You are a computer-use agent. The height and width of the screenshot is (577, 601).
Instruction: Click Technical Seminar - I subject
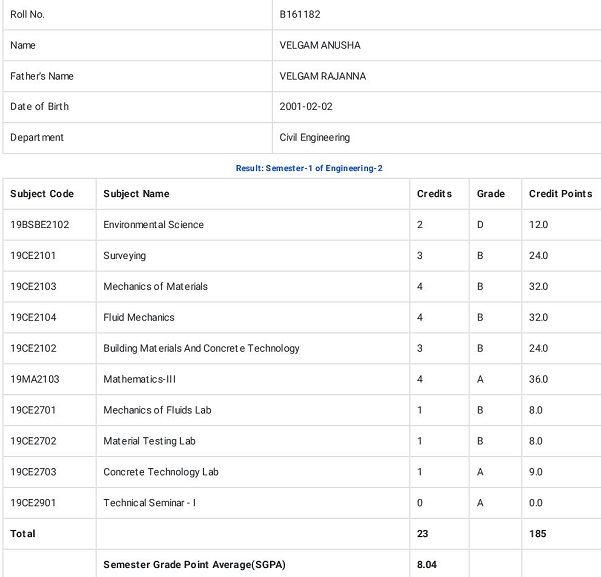pyautogui.click(x=149, y=503)
